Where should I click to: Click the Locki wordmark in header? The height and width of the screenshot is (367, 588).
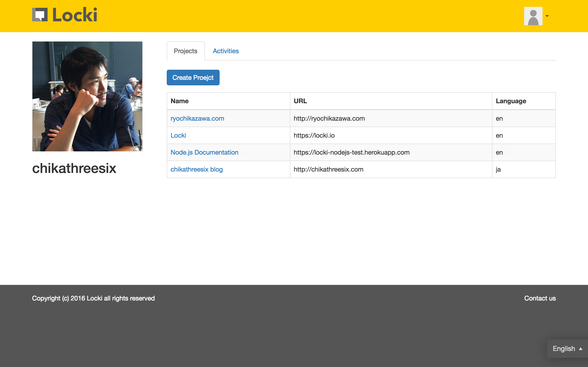pyautogui.click(x=75, y=15)
